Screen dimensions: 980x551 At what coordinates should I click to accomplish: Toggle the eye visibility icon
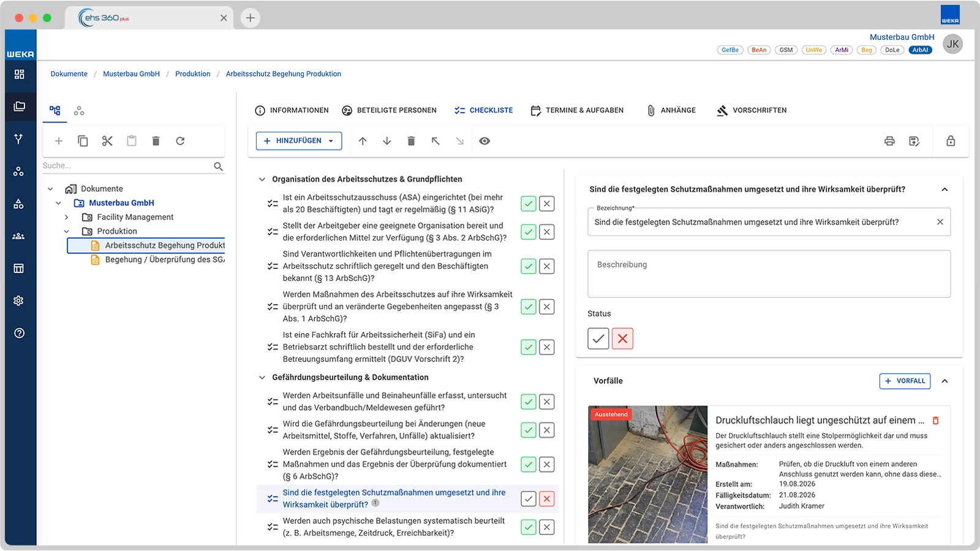point(484,141)
